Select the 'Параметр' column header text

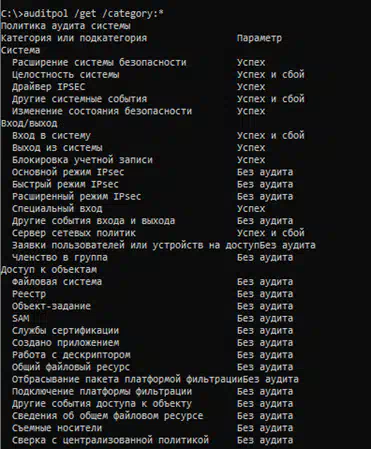coord(259,38)
